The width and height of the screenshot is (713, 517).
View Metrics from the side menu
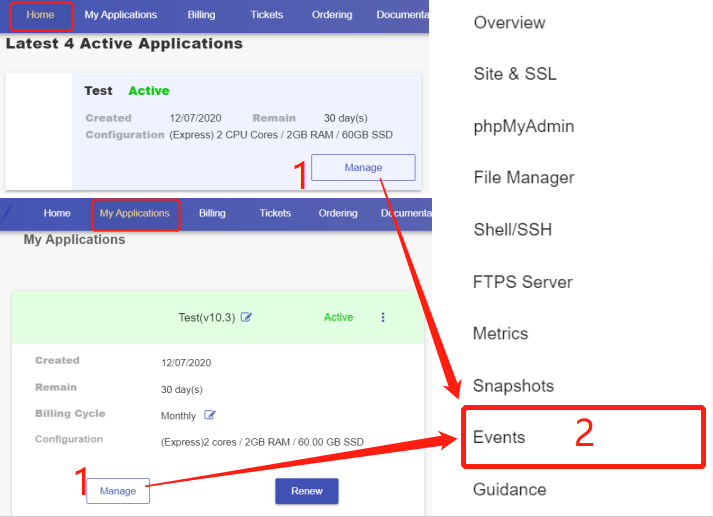click(x=500, y=334)
